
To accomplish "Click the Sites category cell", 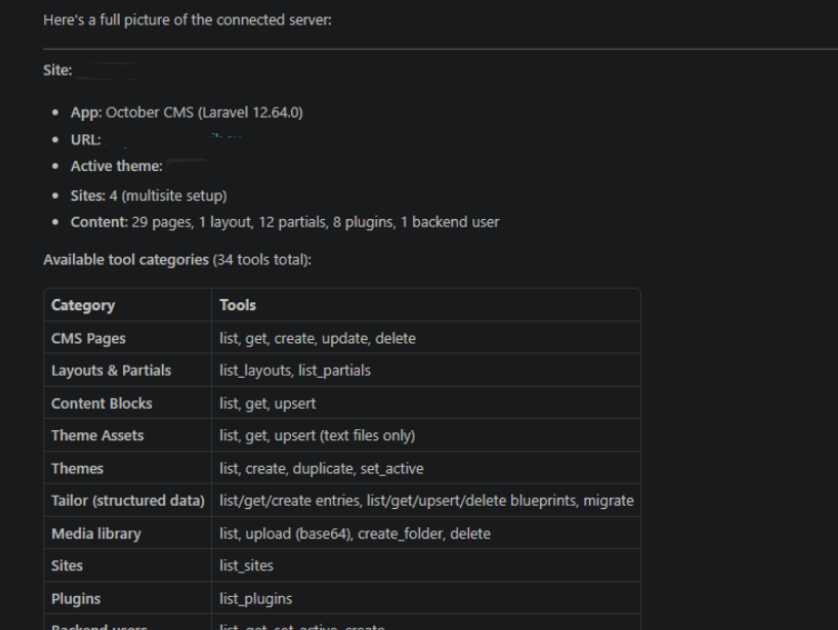I will 67,566.
